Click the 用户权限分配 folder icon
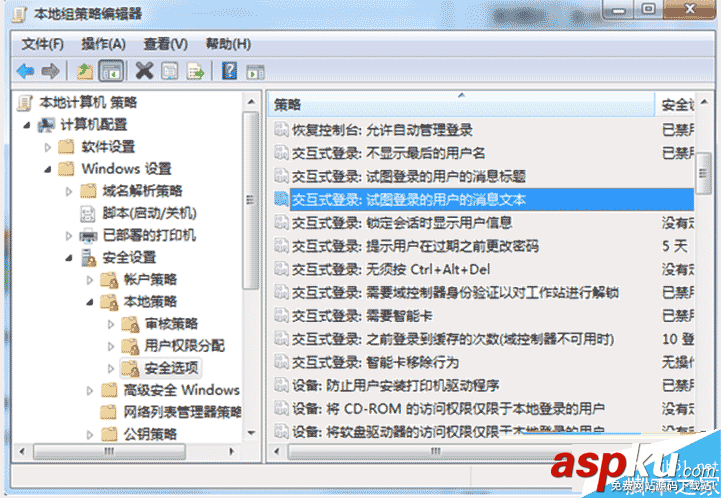721x498 pixels. (x=131, y=346)
